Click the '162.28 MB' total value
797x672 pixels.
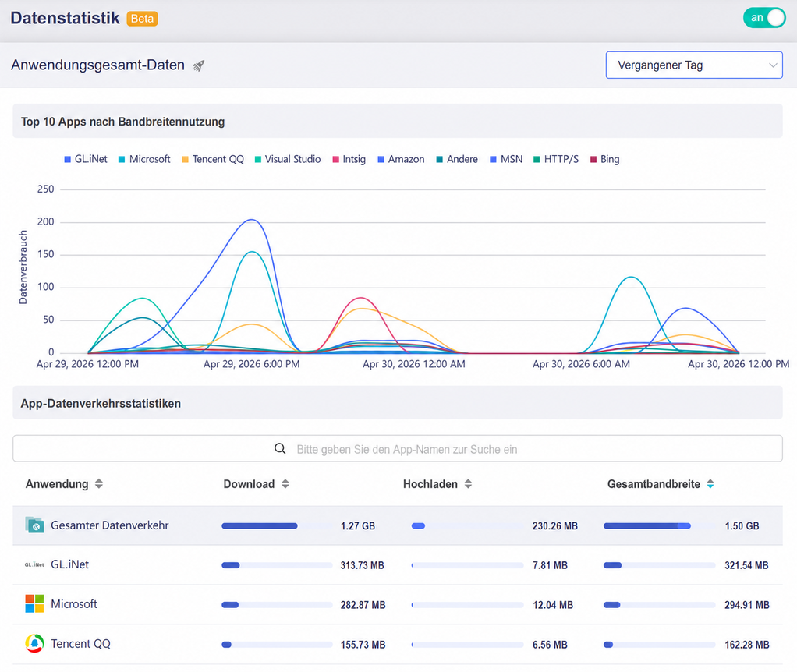point(747,645)
